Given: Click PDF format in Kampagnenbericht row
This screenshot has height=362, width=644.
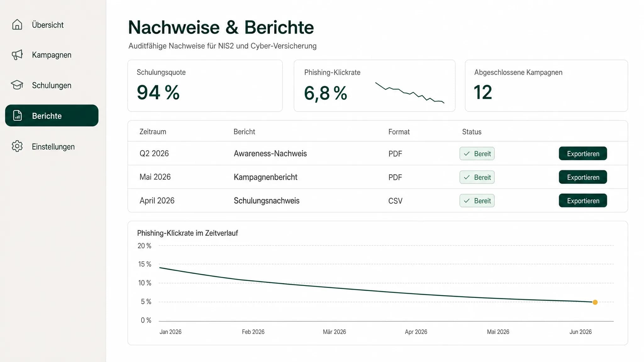Looking at the screenshot, I should (395, 177).
